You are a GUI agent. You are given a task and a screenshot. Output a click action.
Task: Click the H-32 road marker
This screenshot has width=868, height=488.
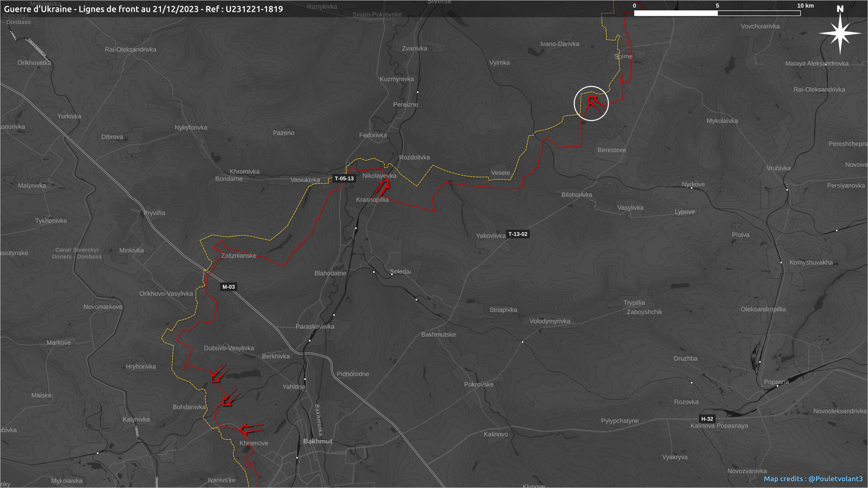[x=707, y=419]
